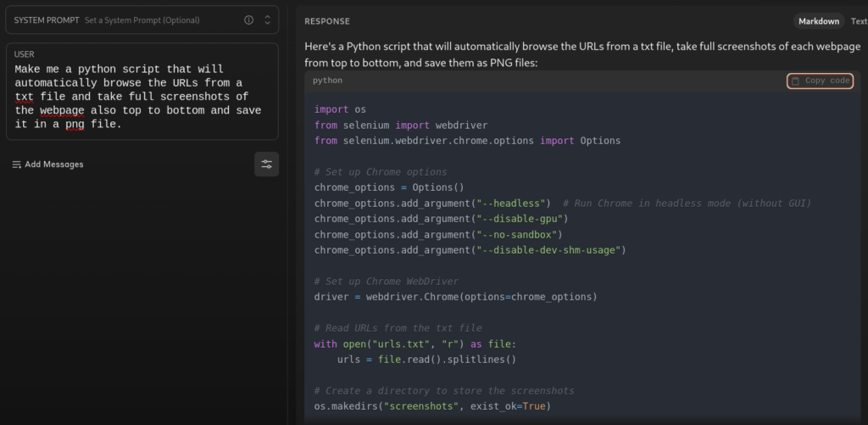
Task: Click the os.makedirs("screenshots") line
Action: tap(432, 406)
